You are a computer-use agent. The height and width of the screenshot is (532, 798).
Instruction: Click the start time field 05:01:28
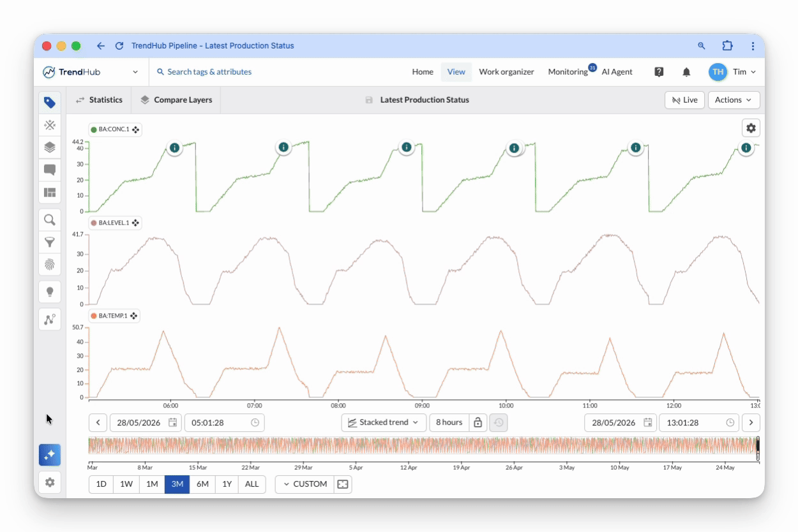[224, 422]
